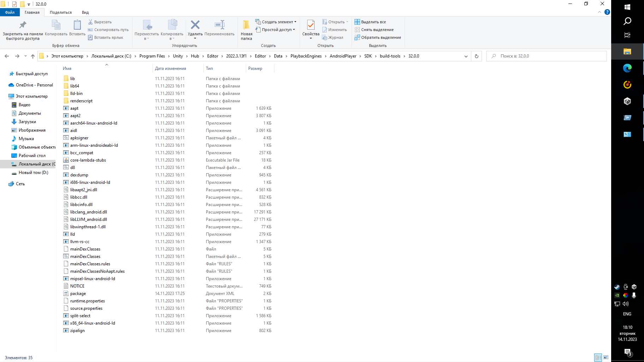Refresh the folder with the refresh icon
The height and width of the screenshot is (362, 644).
pyautogui.click(x=476, y=56)
